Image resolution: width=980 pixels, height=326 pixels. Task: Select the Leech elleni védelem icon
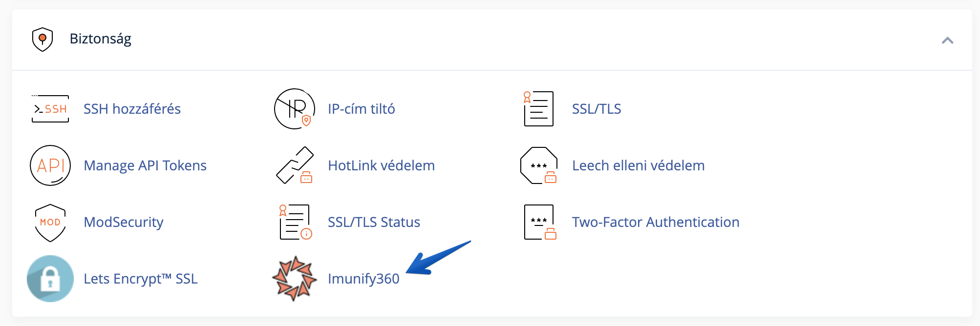[539, 165]
